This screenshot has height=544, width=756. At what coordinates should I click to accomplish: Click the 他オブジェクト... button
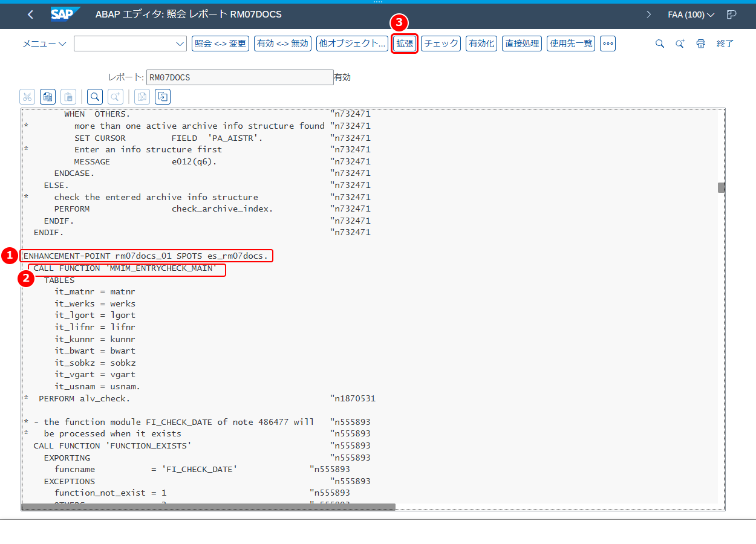[x=352, y=44]
